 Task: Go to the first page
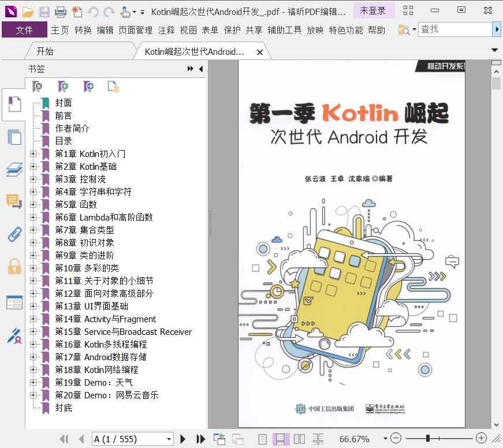[x=64, y=439]
